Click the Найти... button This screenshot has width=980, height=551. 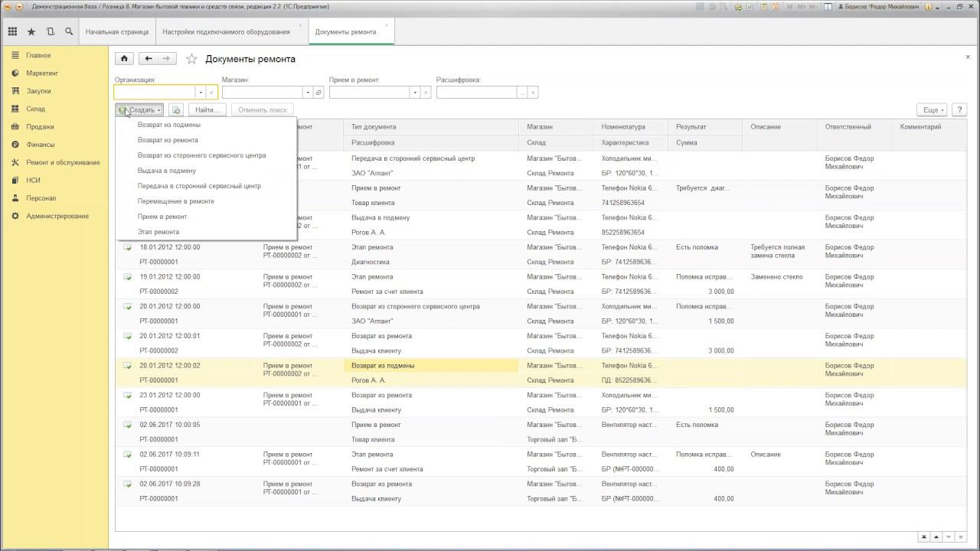click(207, 110)
